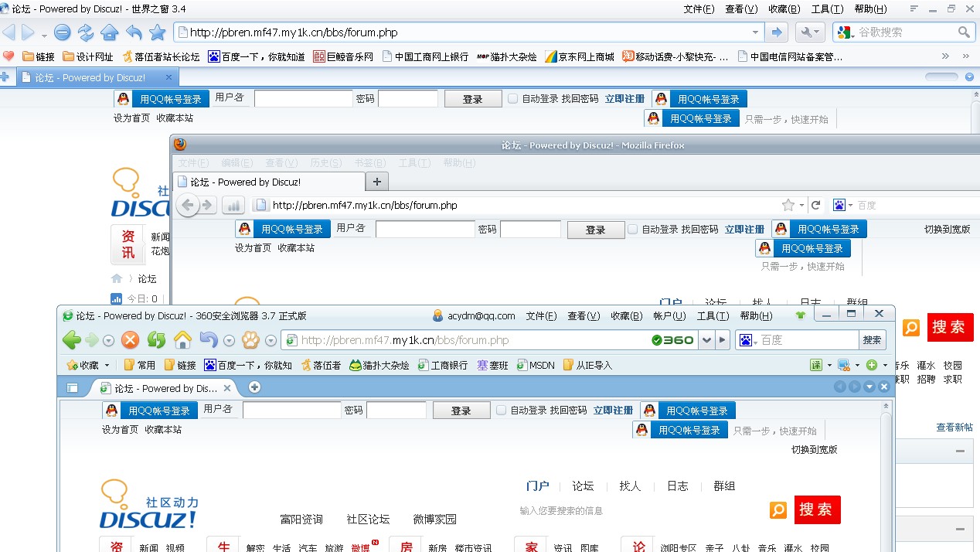Click orange search icon in 360 page

click(x=778, y=510)
